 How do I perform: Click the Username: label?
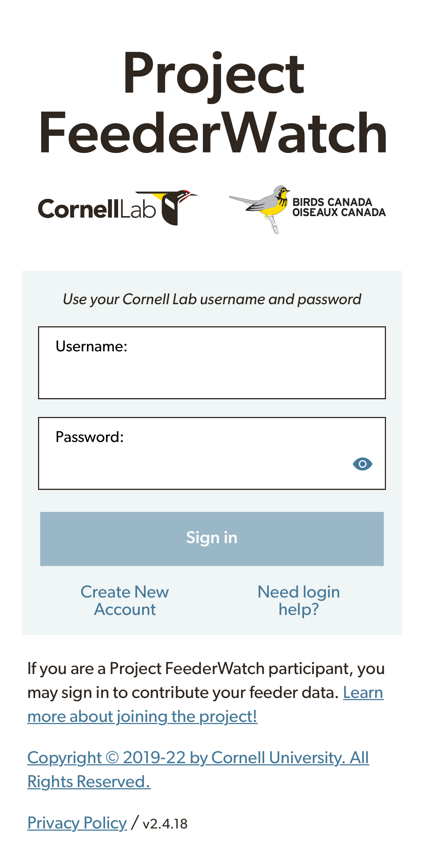pos(91,347)
